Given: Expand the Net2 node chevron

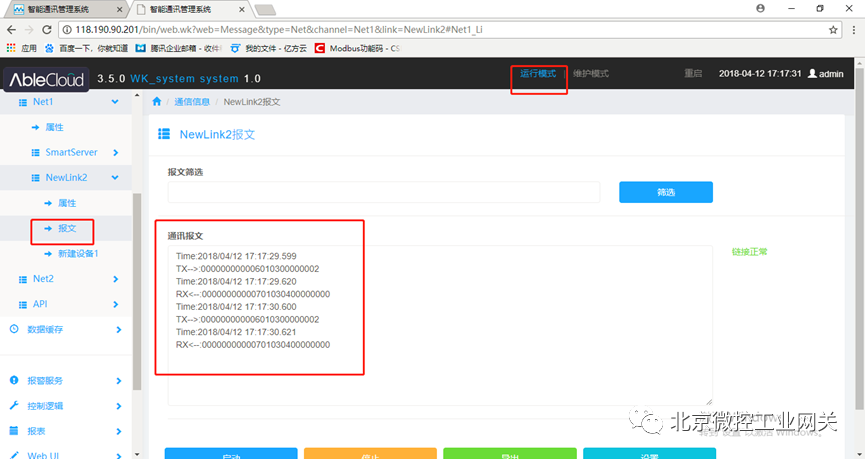Looking at the screenshot, I should [x=116, y=279].
